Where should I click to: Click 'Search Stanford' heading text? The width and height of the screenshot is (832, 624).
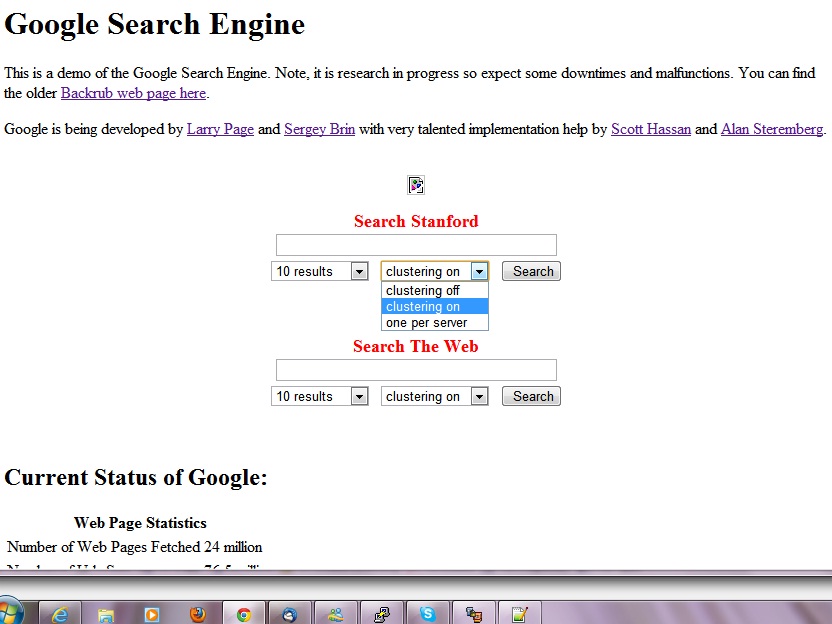click(x=416, y=221)
